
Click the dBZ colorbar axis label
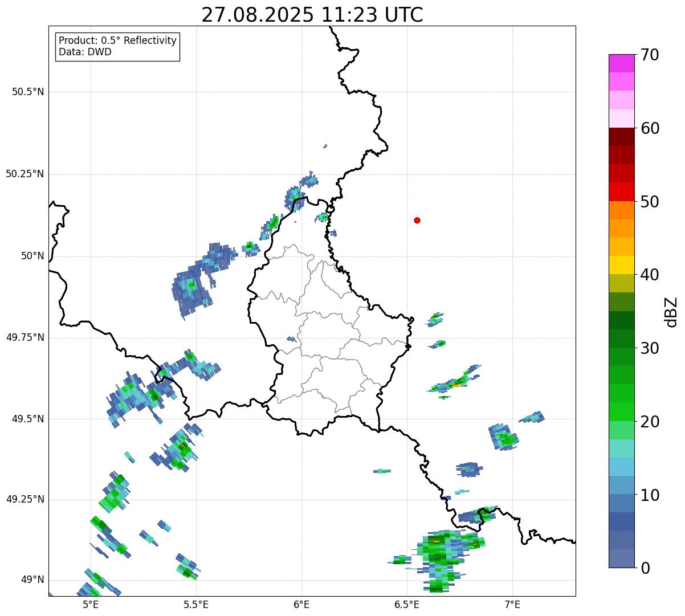pyautogui.click(x=672, y=312)
